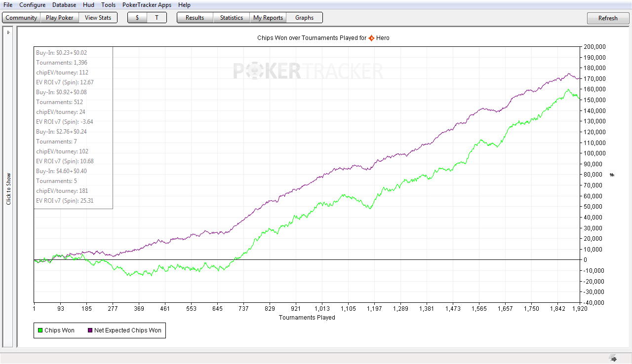
Task: Click the 'EV ROI v7 (Spin): 12.67' line
Action: click(65, 82)
